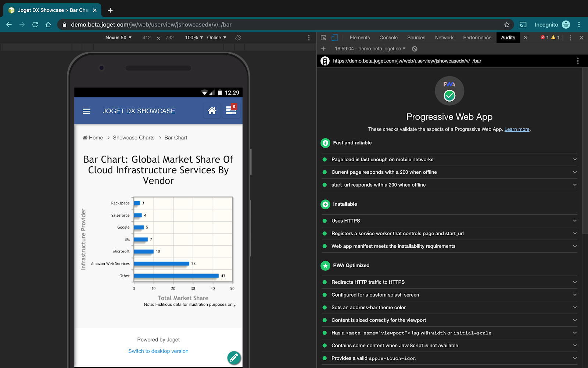Open the hamburger menu in the app
Image resolution: width=588 pixels, height=368 pixels.
coord(86,111)
